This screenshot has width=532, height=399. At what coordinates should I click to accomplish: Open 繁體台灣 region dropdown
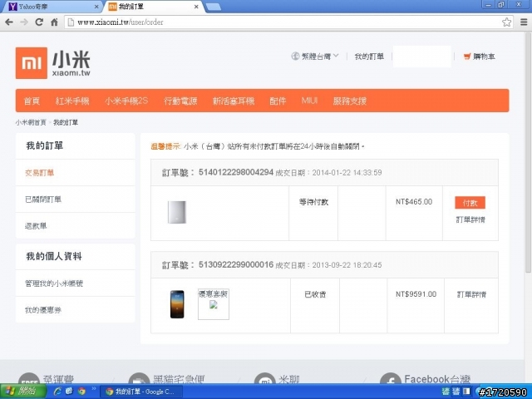click(315, 57)
